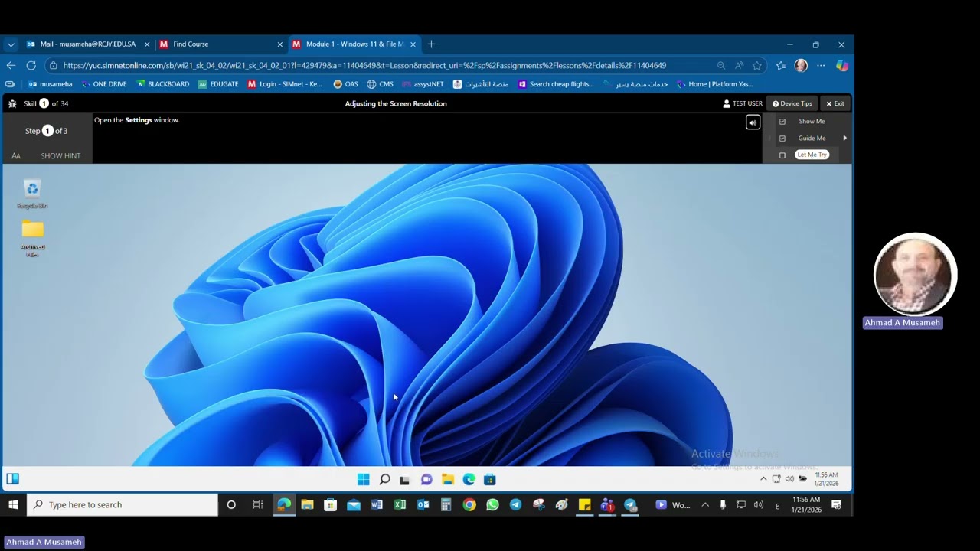Open the browser tab list dropdown
Screen dimensions: 980x551
(11, 44)
